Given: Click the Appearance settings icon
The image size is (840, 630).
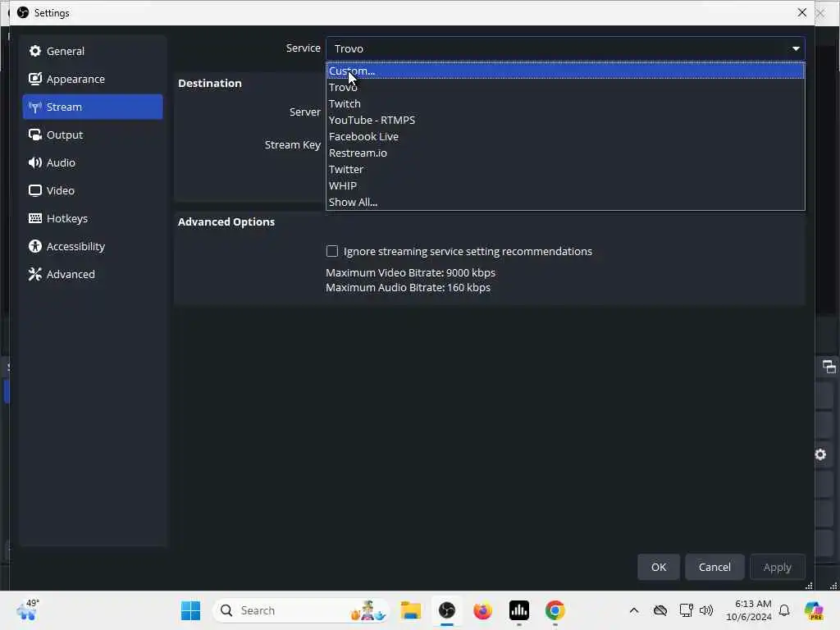Looking at the screenshot, I should [x=35, y=79].
